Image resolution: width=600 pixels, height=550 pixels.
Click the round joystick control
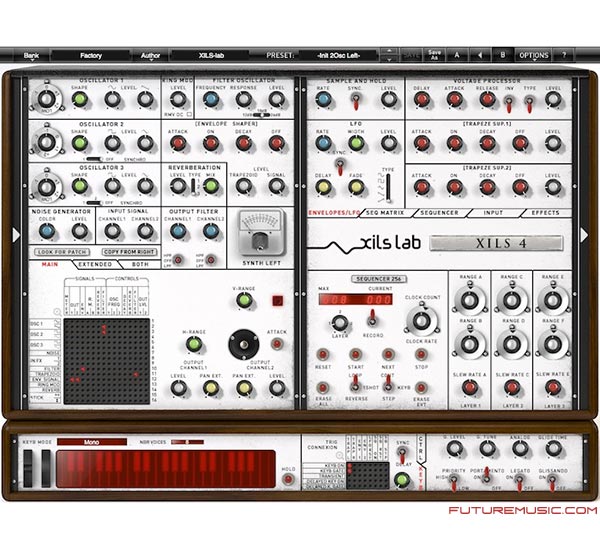pyautogui.click(x=244, y=344)
